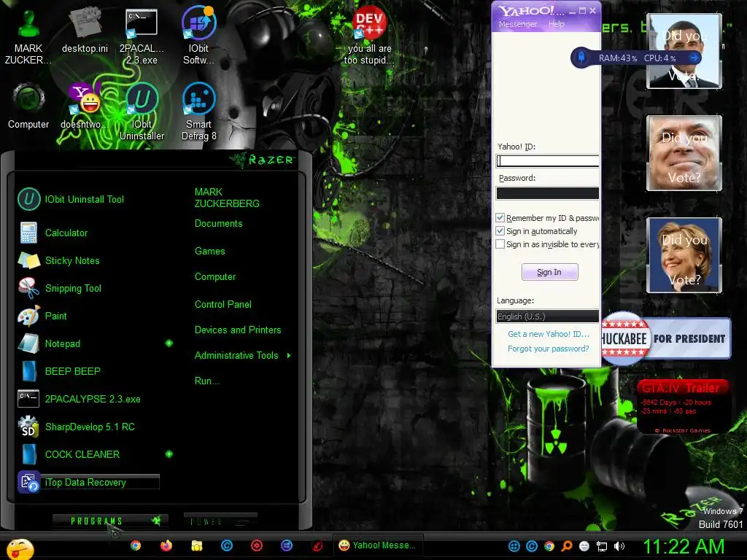The width and height of the screenshot is (747, 560).
Task: Launch the Smart Defrag 8 desktop shortcut
Action: 198,112
